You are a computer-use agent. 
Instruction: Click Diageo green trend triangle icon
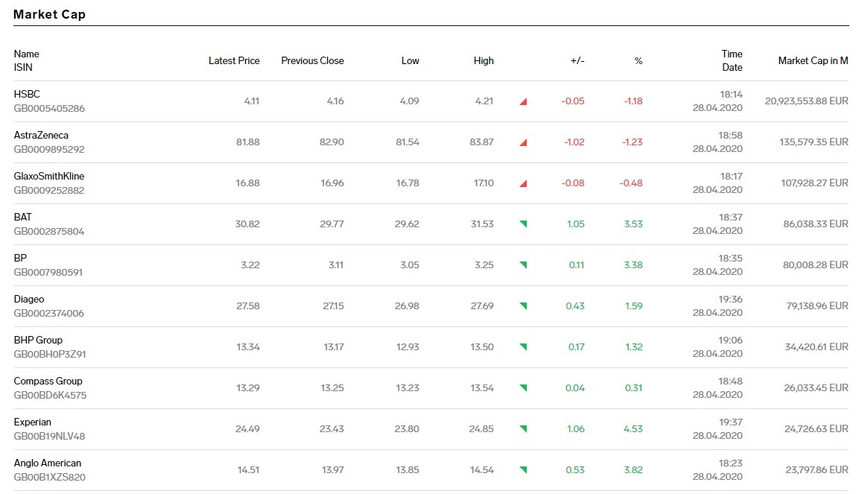(x=523, y=306)
